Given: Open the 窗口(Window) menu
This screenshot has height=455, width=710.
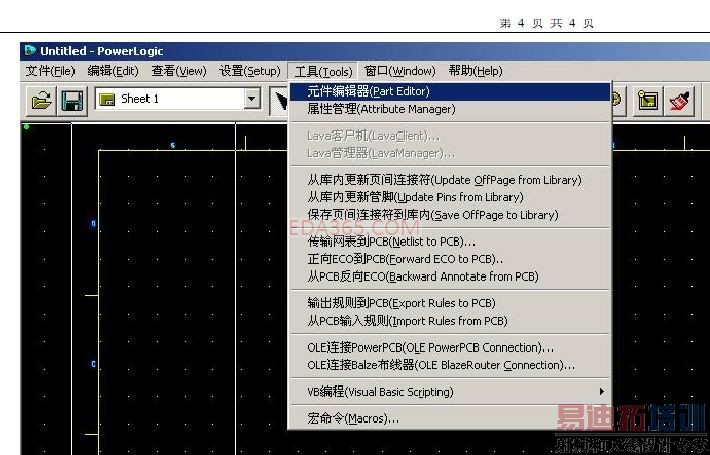Looking at the screenshot, I should (x=399, y=71).
